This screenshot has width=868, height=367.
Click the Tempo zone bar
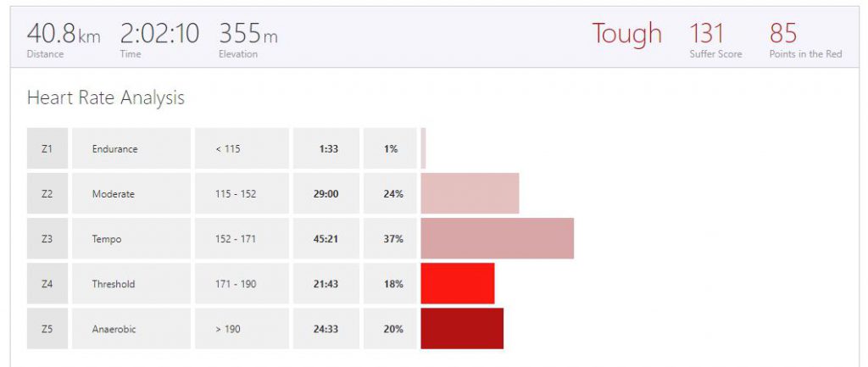pos(497,238)
